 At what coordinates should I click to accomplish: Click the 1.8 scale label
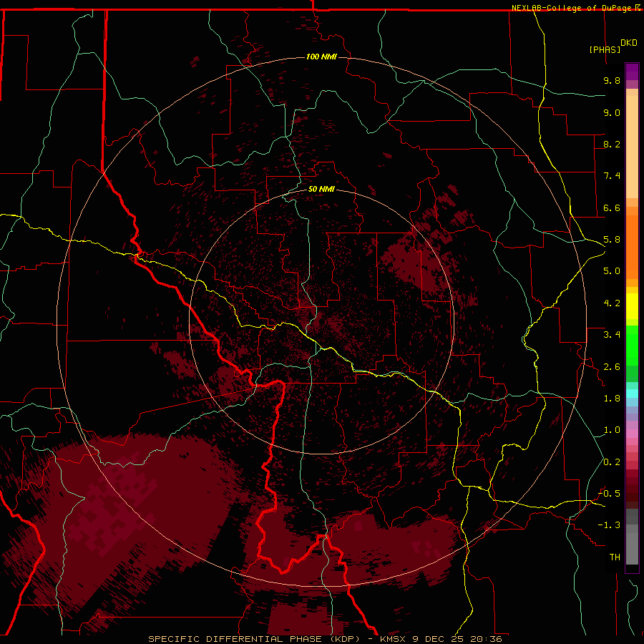612,399
